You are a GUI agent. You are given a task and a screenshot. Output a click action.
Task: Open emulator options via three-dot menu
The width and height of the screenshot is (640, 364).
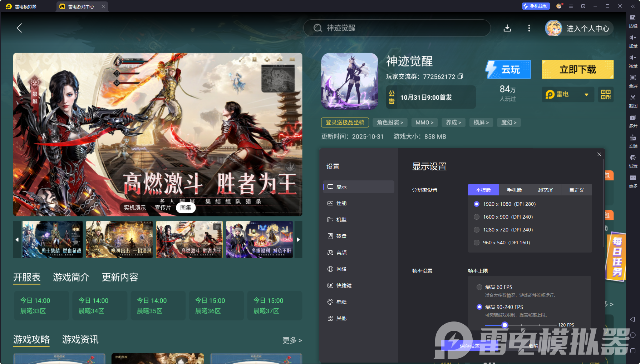click(529, 28)
